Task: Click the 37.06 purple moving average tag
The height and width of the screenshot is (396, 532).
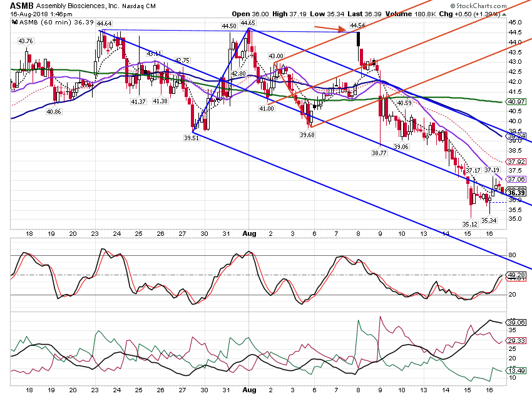Action: point(516,179)
